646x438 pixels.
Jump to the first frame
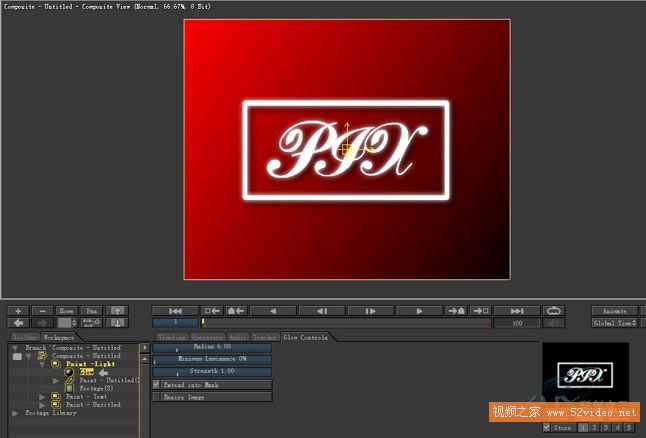pyautogui.click(x=176, y=311)
